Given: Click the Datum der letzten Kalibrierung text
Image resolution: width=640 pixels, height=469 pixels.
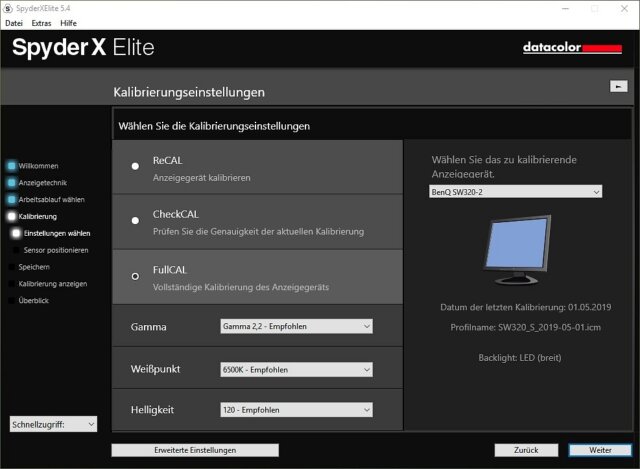Looking at the screenshot, I should click(x=526, y=307).
